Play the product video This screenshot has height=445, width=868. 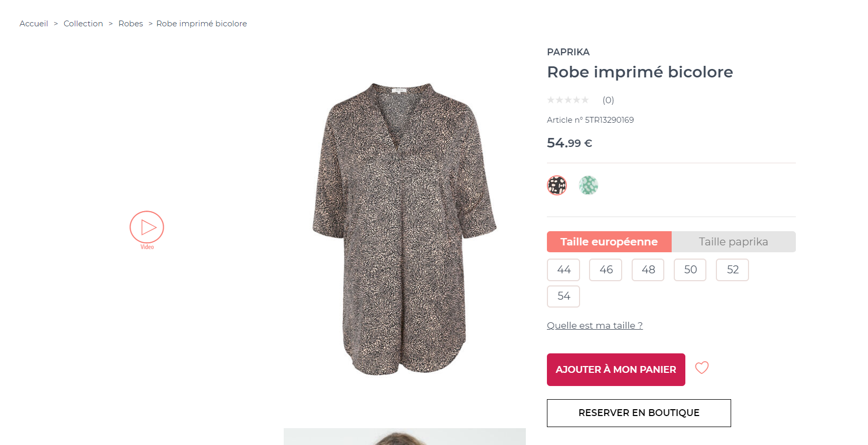pos(147,228)
